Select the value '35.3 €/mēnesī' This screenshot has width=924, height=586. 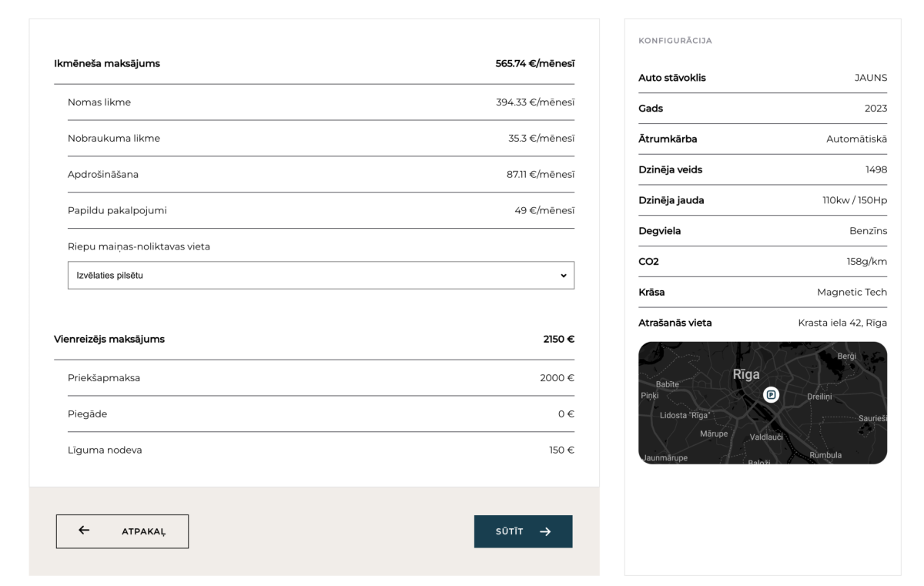[541, 139]
